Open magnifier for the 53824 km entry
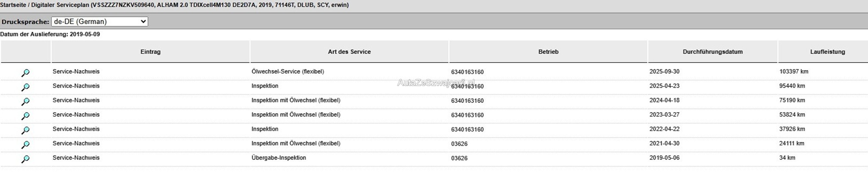Screen dimensions: 868x173 pos(25,116)
